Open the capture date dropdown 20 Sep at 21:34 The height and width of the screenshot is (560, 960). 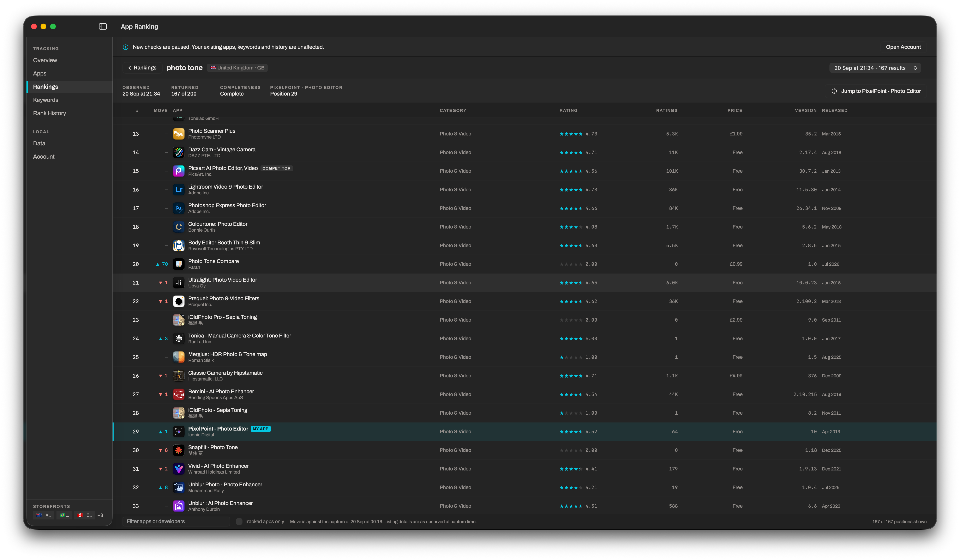(875, 68)
